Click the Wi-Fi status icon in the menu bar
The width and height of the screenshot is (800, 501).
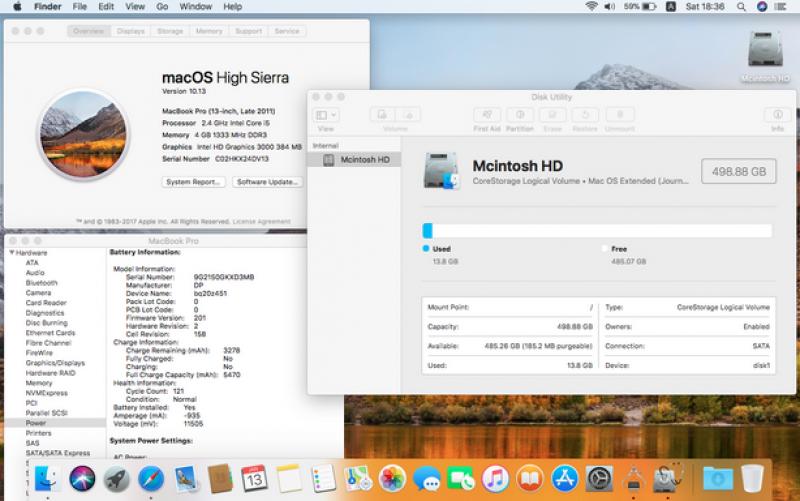coord(591,7)
